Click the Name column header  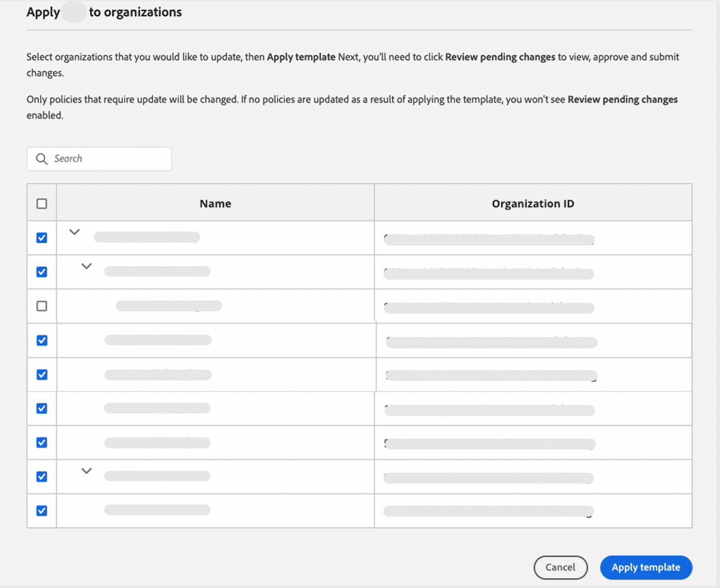215,203
